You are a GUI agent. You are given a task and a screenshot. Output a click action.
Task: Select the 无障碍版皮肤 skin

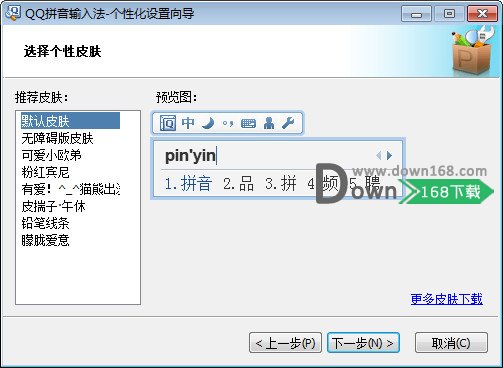70,138
